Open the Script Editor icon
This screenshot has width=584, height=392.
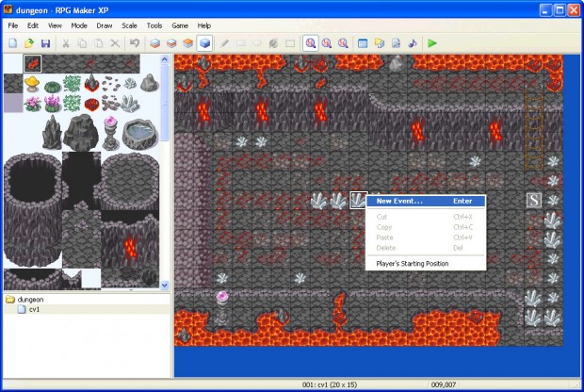[x=396, y=43]
